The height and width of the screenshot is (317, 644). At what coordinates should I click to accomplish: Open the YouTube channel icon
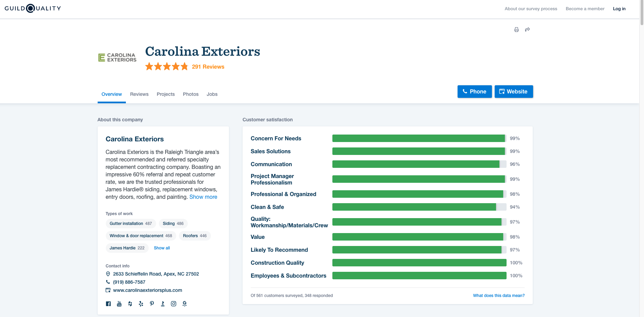point(119,304)
